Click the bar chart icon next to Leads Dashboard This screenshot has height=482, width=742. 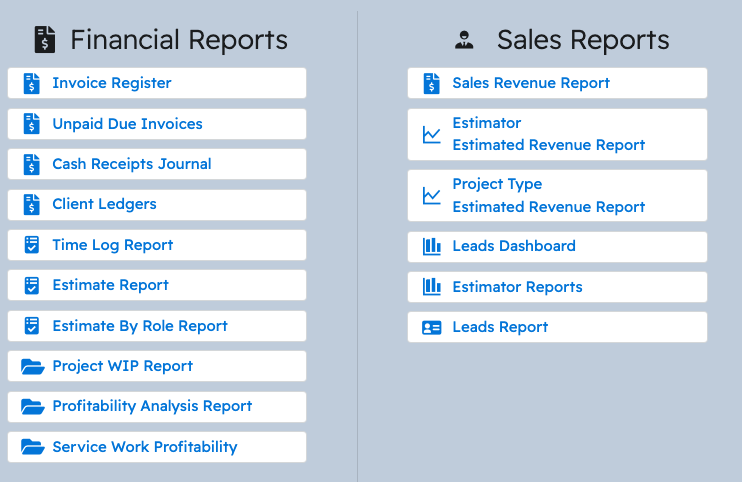(x=432, y=246)
